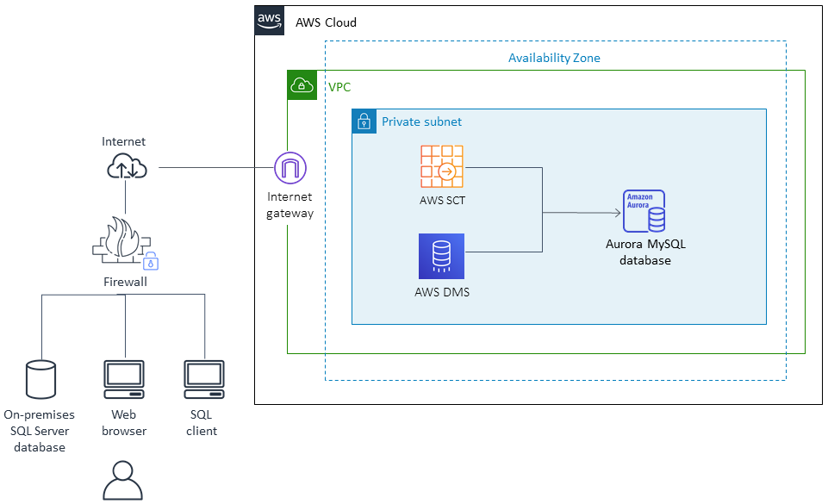Image resolution: width=828 pixels, height=504 pixels.
Task: Select the AWS SCT conversion tool icon
Action: pyautogui.click(x=441, y=166)
